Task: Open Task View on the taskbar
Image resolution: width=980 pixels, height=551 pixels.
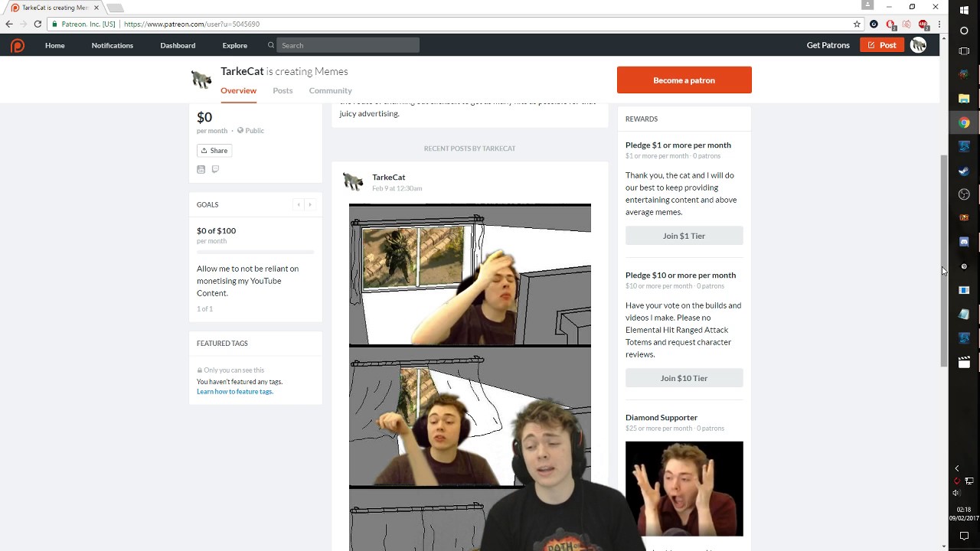Action: [964, 51]
